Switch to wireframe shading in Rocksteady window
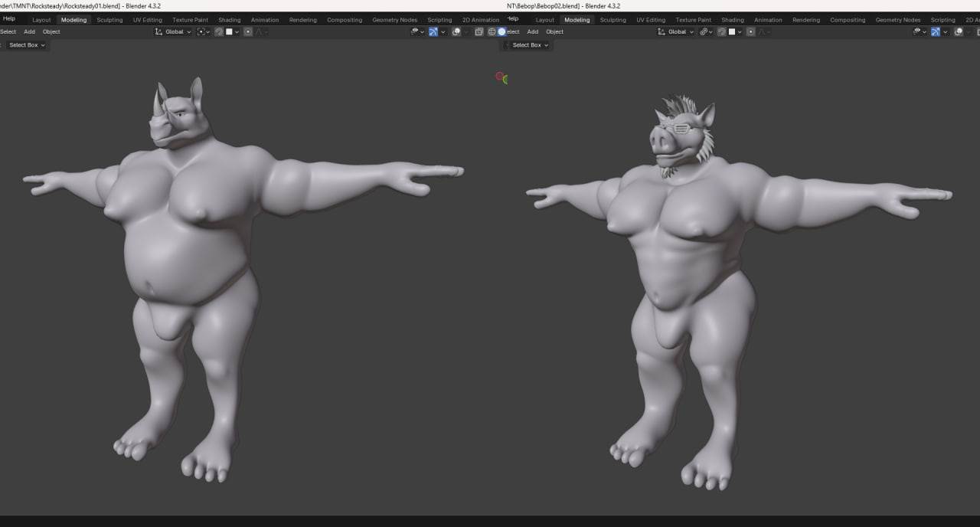The height and width of the screenshot is (527, 980). [x=492, y=31]
